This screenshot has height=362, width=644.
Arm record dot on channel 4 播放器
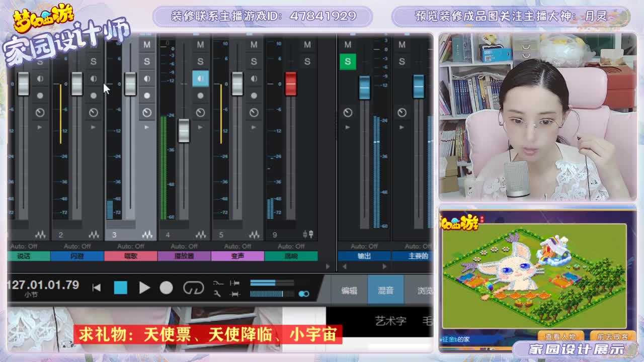point(200,96)
